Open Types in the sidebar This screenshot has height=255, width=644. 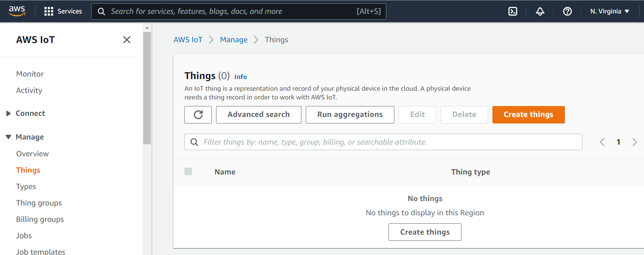tap(26, 187)
